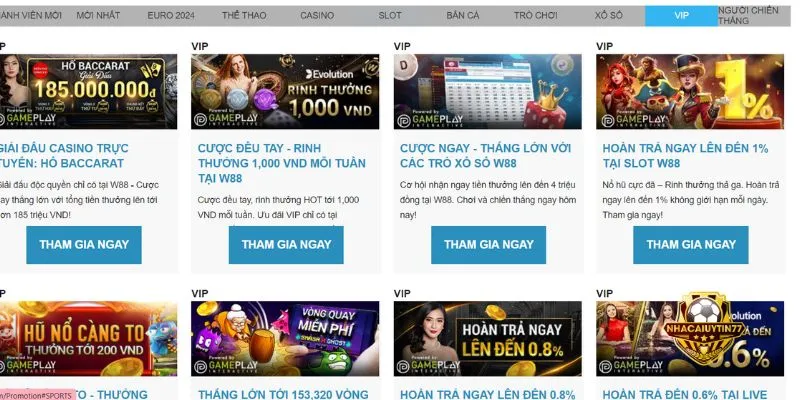The height and width of the screenshot is (400, 800).
Task: Switch to the CASINO tab
Action: 317,16
